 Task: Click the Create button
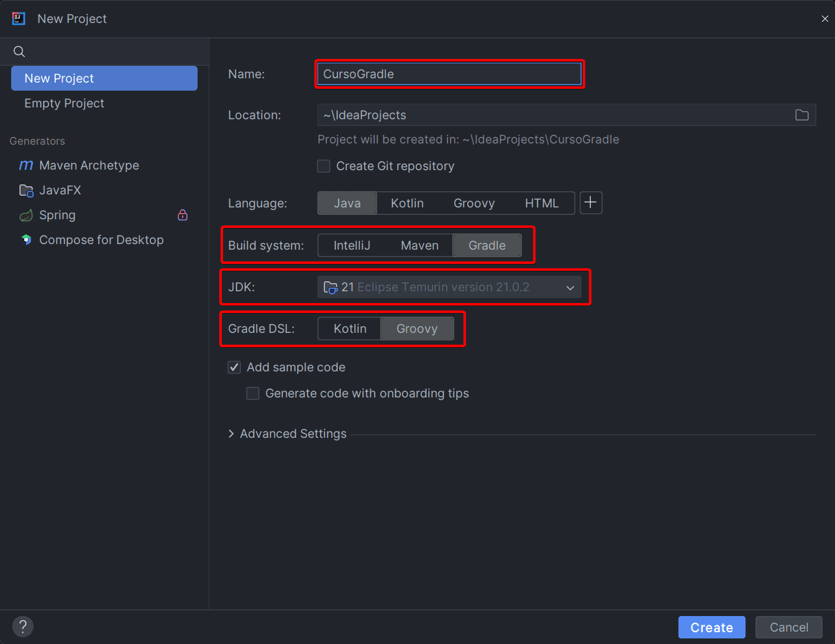711,627
